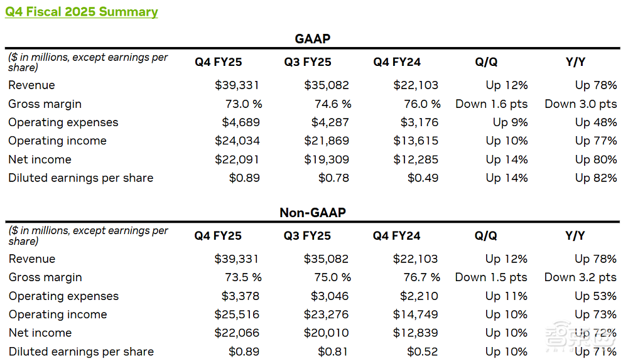Click the GAAP Q/Q column header
Image resolution: width=628 pixels, height=364 pixels.
coord(486,62)
